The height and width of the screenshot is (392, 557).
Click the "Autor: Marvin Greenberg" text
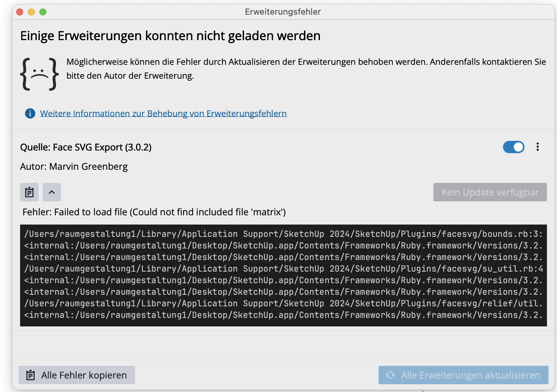coord(74,167)
